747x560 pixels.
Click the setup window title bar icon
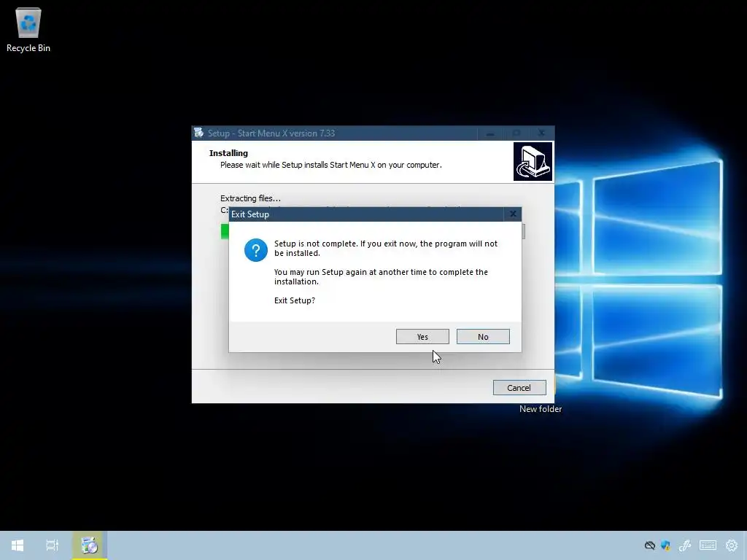[199, 133]
